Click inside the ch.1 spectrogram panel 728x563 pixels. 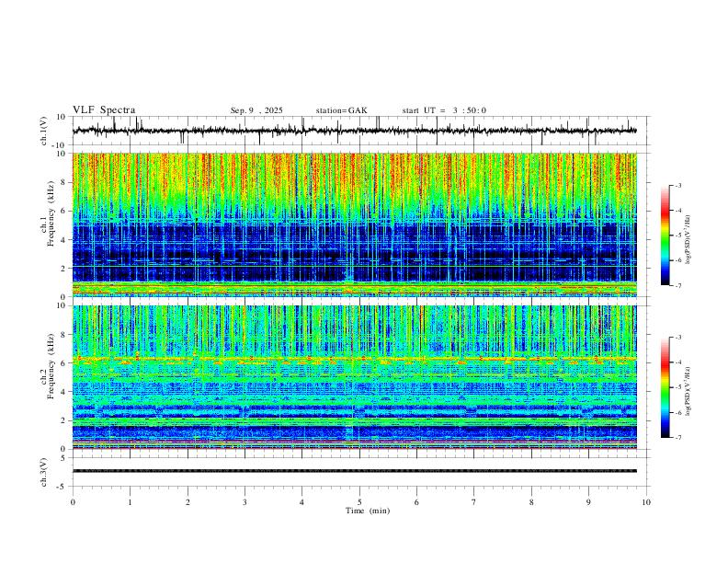point(354,224)
